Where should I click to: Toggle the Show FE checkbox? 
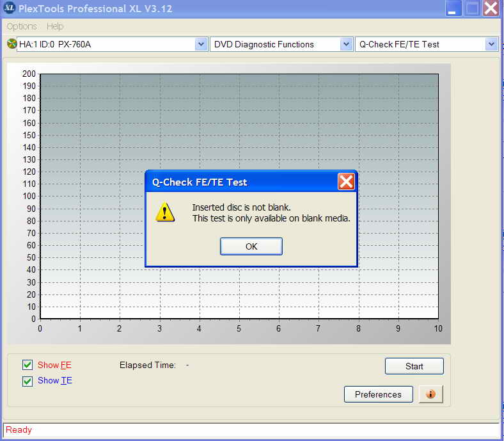click(x=28, y=365)
